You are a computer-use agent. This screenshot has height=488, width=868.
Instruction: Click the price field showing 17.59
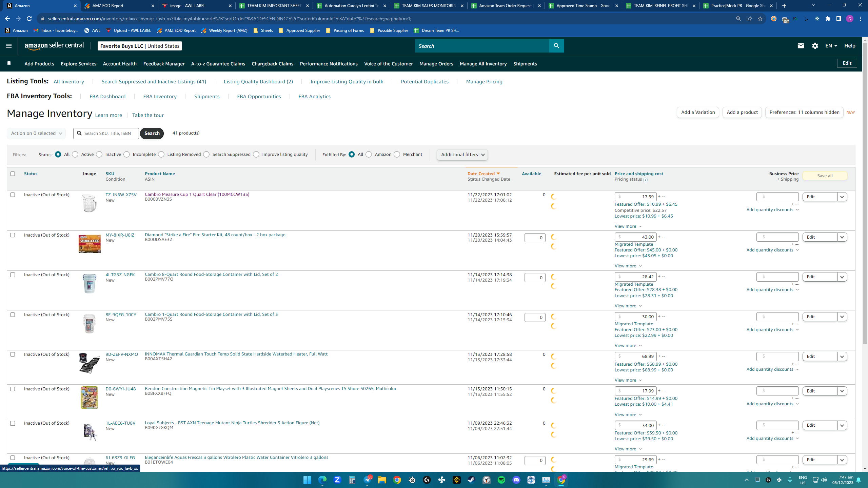click(635, 197)
